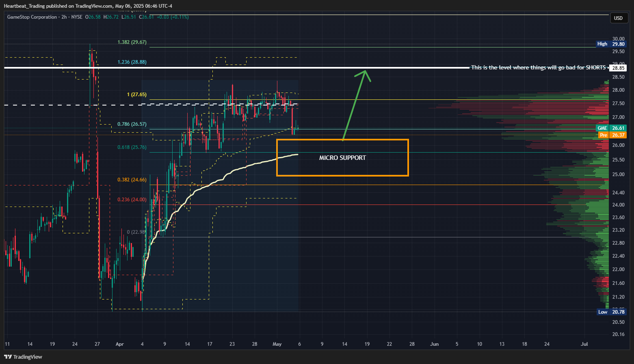This screenshot has height=364, width=634.
Task: Click Fibonacci level label 1.236 (28.88)
Action: pyautogui.click(x=132, y=62)
